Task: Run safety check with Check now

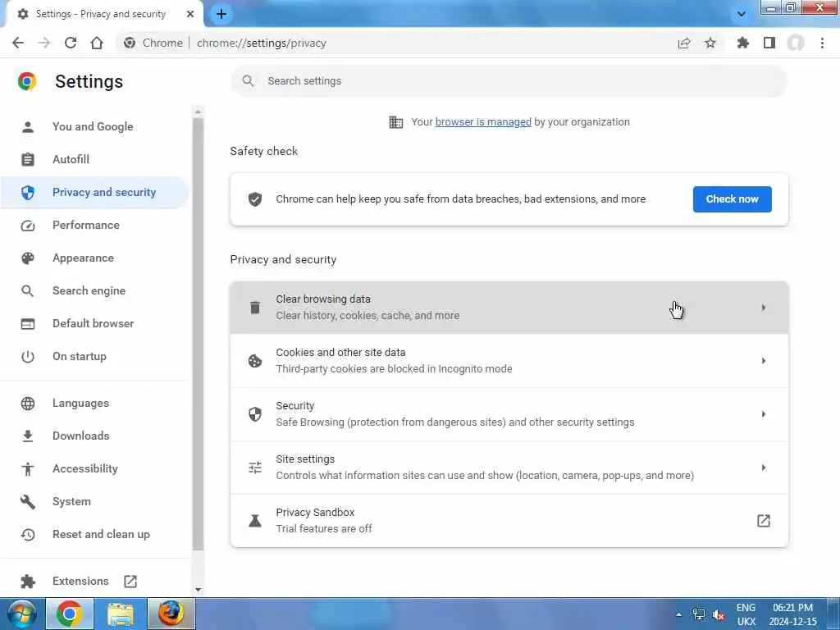Action: coord(732,199)
